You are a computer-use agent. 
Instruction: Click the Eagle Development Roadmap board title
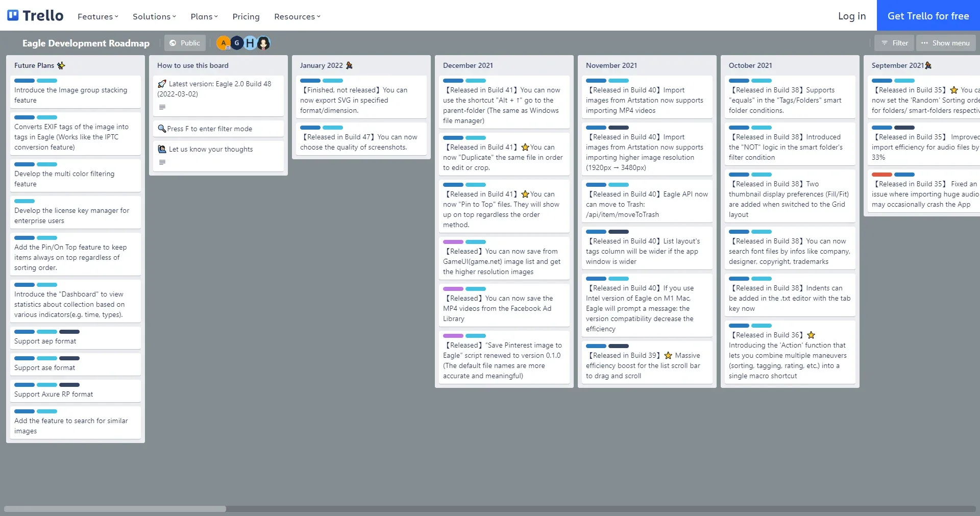(x=86, y=43)
